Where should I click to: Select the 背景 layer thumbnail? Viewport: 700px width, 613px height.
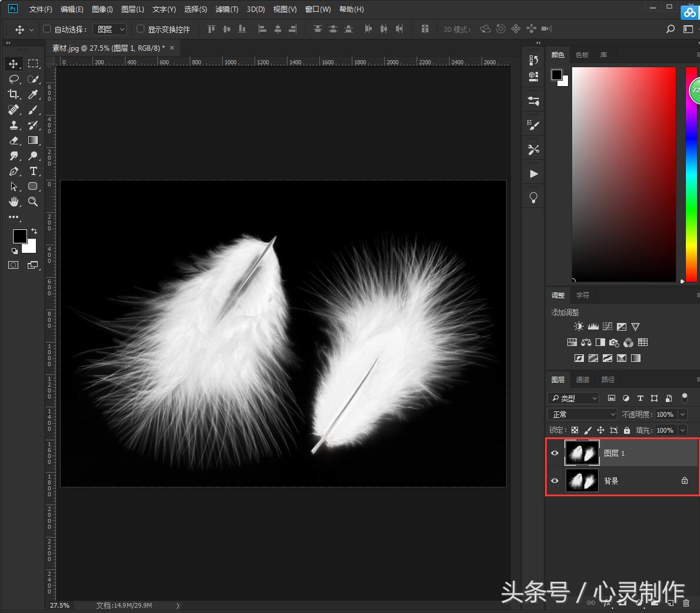click(x=582, y=481)
